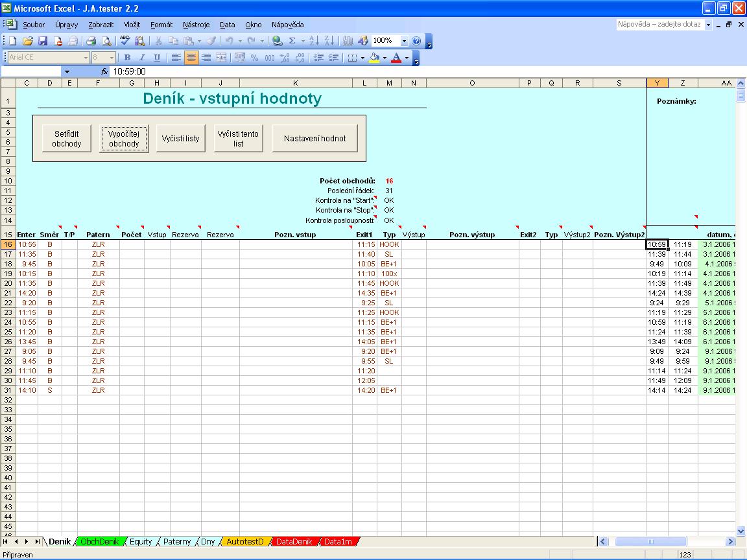Open a file with the Open folder icon
This screenshot has width=747, height=560.
tap(28, 41)
